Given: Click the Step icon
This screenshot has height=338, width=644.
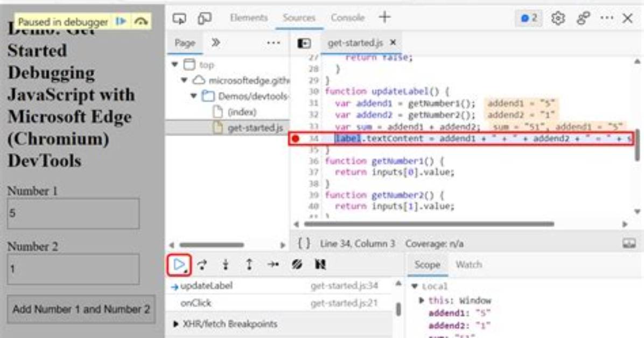Looking at the screenshot, I should point(273,264).
